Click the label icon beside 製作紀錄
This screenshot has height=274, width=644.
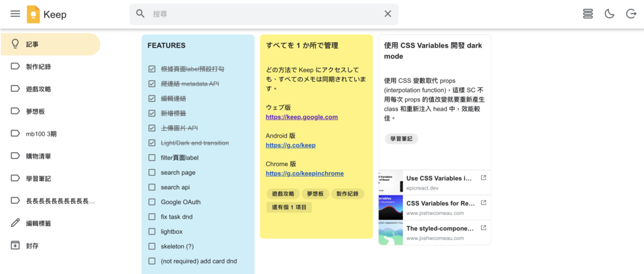(x=15, y=67)
